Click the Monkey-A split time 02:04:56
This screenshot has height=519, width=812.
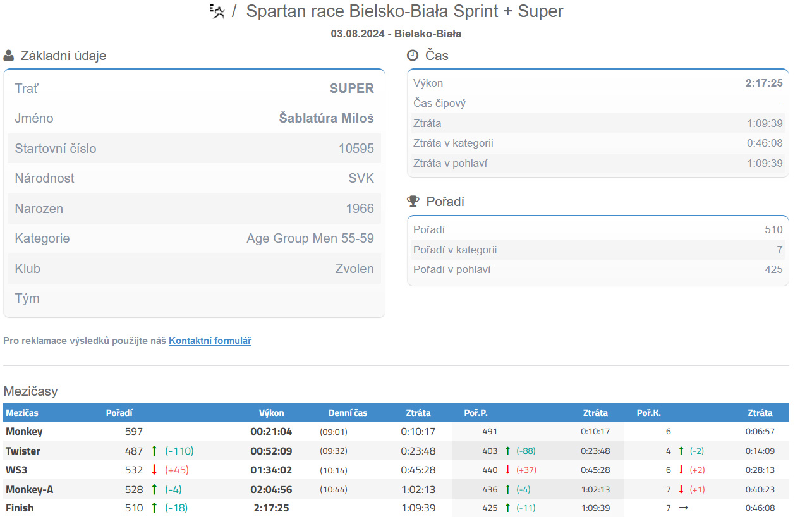click(271, 489)
